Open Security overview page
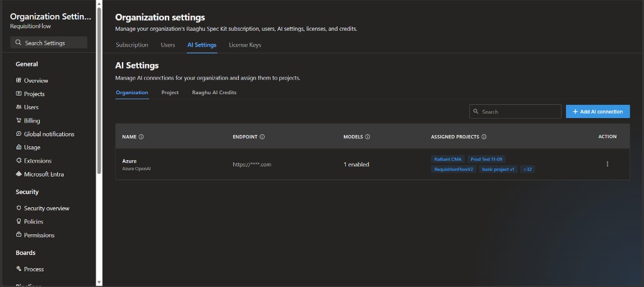 tap(47, 208)
